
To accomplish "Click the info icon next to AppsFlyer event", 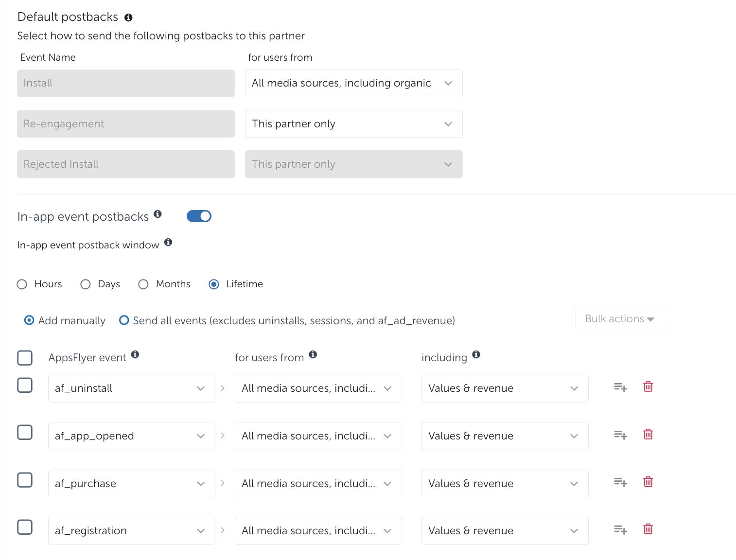I will click(135, 354).
